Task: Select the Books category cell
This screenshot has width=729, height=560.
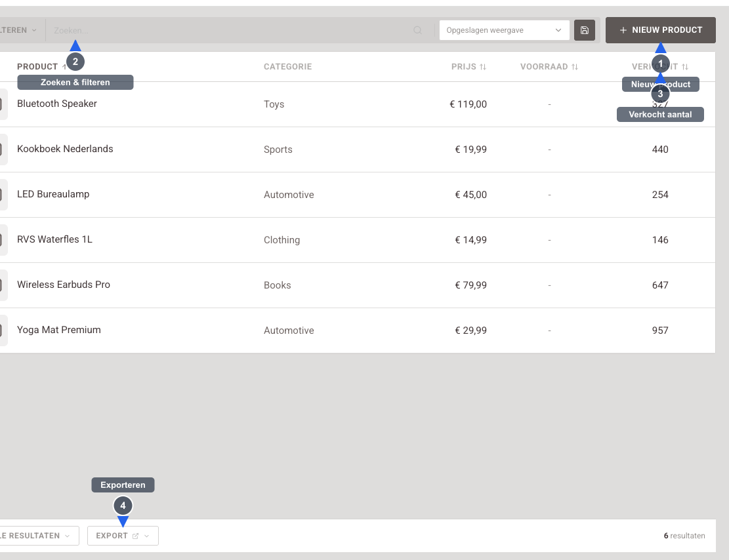Action: [x=277, y=285]
